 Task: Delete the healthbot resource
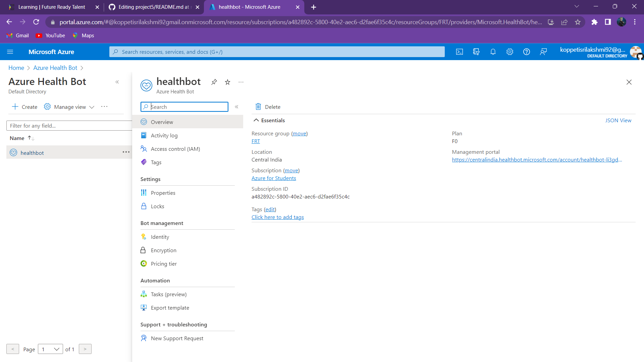267,107
